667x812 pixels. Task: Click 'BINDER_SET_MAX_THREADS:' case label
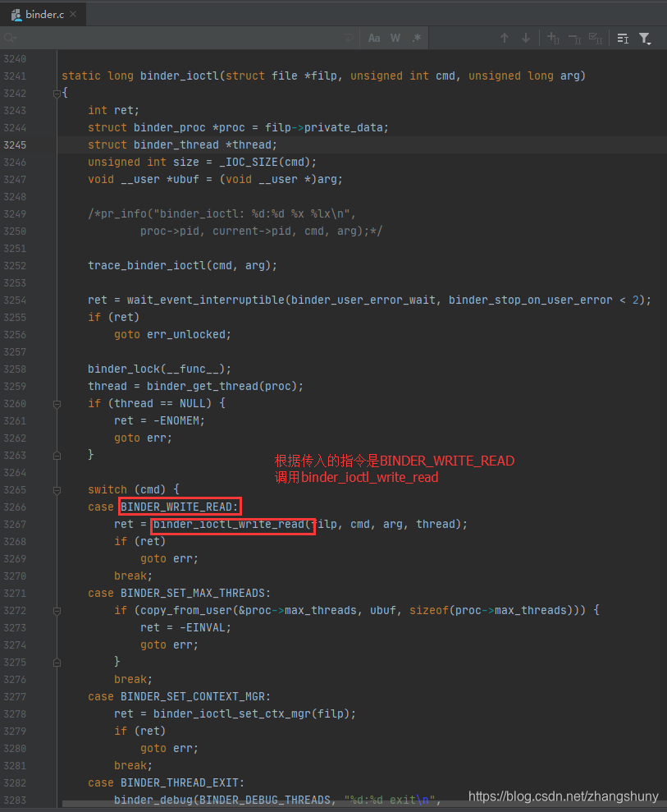click(x=195, y=593)
